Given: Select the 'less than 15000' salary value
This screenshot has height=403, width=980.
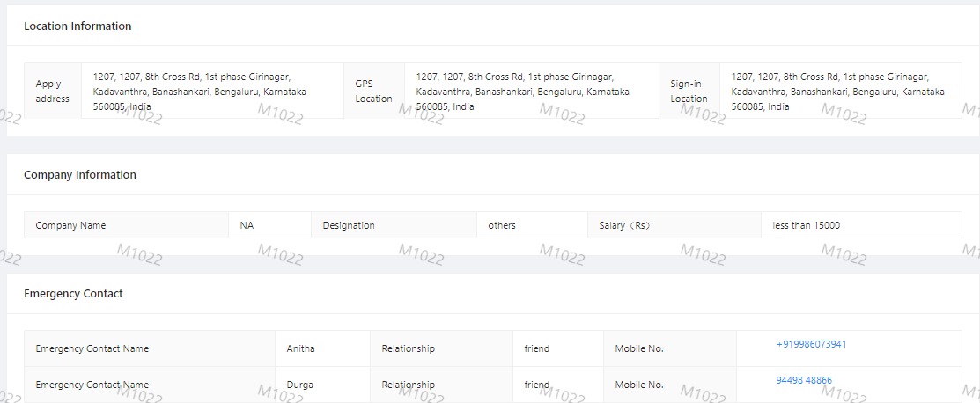Looking at the screenshot, I should (x=807, y=225).
